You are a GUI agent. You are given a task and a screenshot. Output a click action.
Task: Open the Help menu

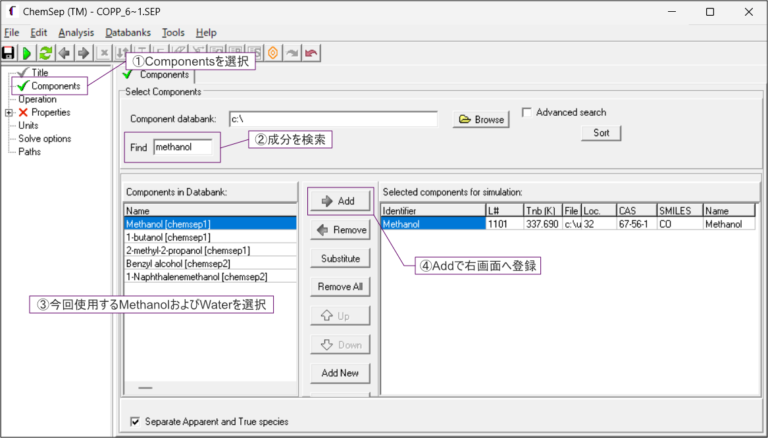[206, 33]
